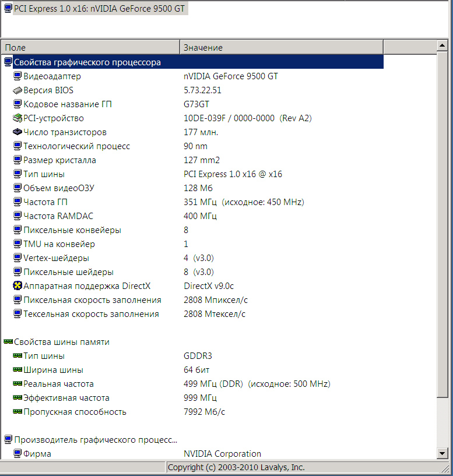Click the Свойства графического процессора section icon

pos(8,62)
